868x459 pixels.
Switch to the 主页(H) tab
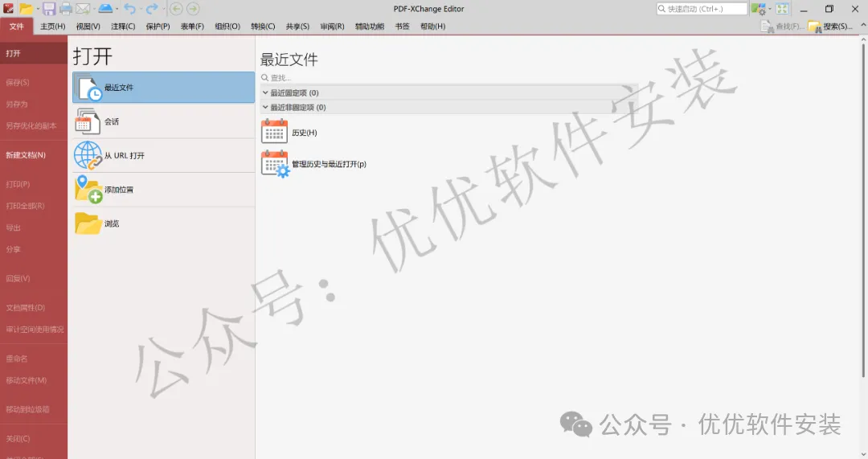point(52,26)
